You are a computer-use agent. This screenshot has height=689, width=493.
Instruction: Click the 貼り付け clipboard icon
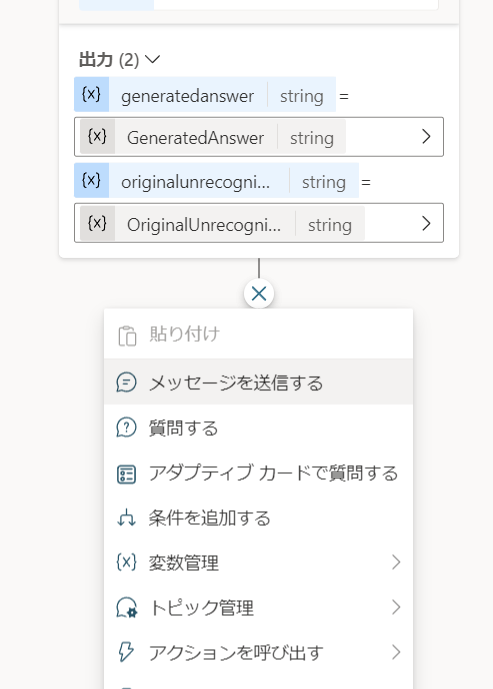point(127,336)
